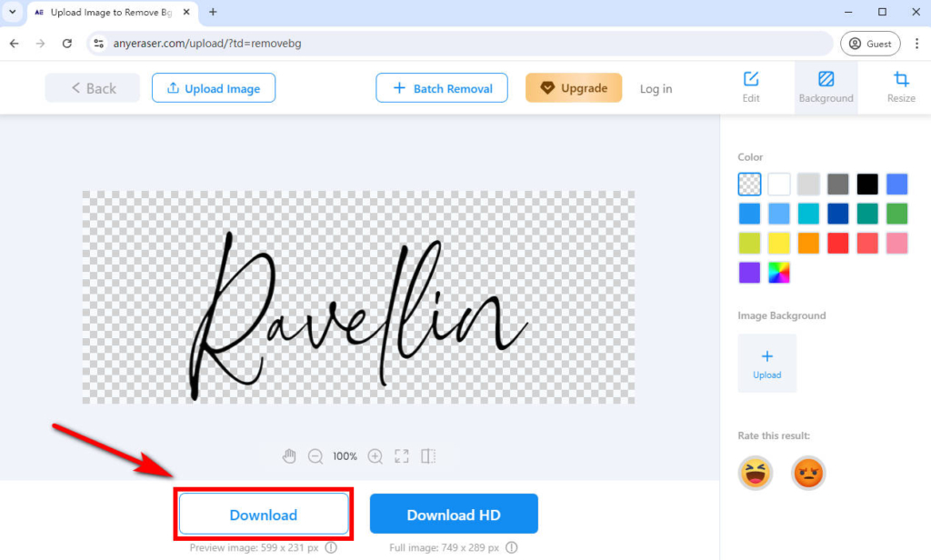Rate the result with the angry emoji
The width and height of the screenshot is (931, 560).
(x=808, y=473)
